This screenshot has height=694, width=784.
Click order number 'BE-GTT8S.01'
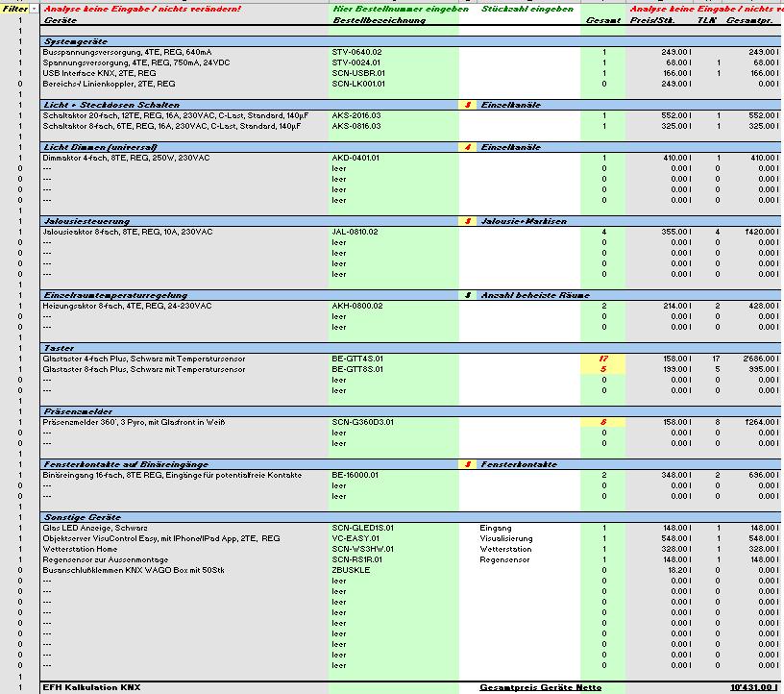(357, 369)
